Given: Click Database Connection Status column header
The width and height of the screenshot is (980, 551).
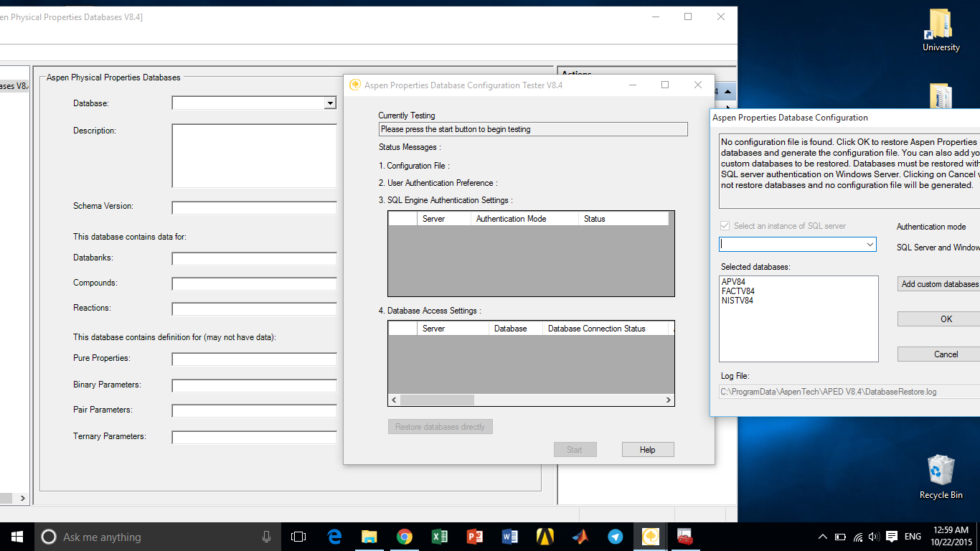Looking at the screenshot, I should click(x=606, y=329).
